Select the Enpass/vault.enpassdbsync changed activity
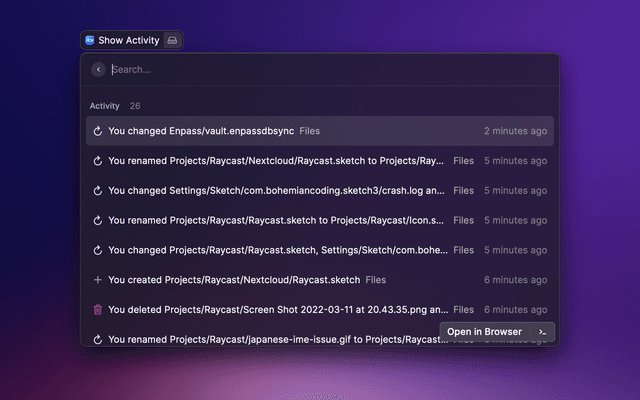Viewport: 640px width, 400px height. click(x=214, y=131)
